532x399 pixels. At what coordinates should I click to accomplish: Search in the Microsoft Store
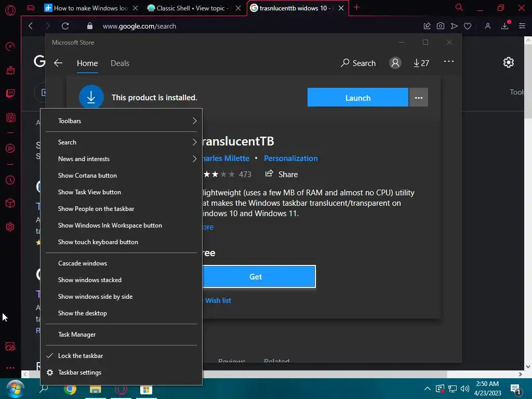tap(358, 63)
